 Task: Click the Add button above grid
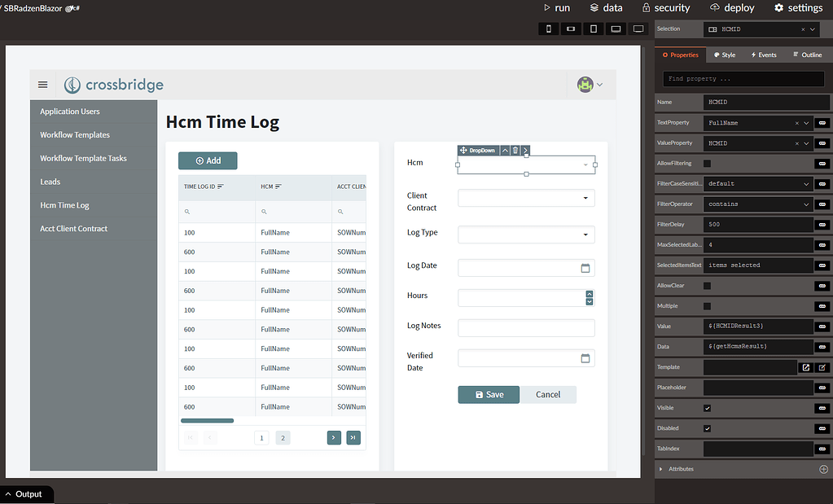coord(208,160)
